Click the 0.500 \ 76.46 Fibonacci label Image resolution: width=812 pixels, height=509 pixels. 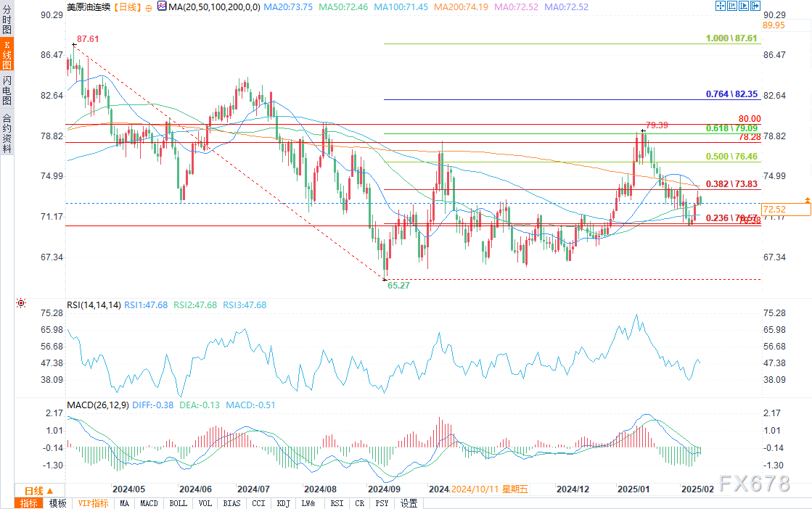(x=731, y=156)
